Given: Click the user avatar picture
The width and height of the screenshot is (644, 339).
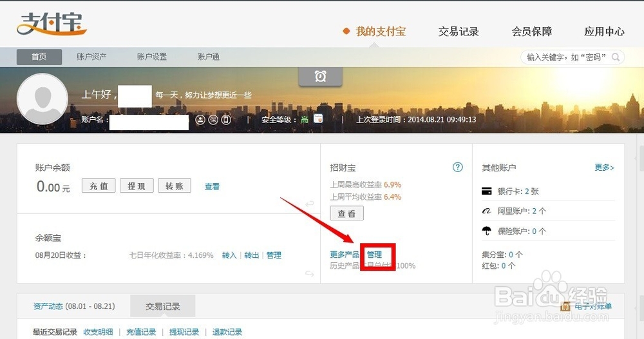Looking at the screenshot, I should coord(43,99).
